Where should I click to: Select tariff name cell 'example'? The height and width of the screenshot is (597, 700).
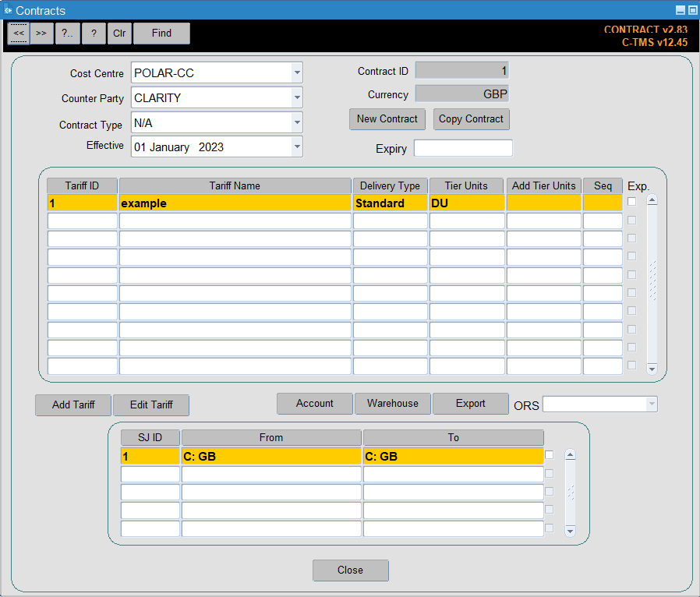pyautogui.click(x=235, y=203)
